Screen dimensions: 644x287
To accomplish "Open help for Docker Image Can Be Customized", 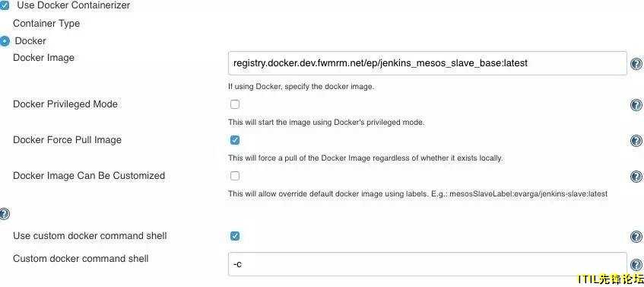I will point(636,177).
